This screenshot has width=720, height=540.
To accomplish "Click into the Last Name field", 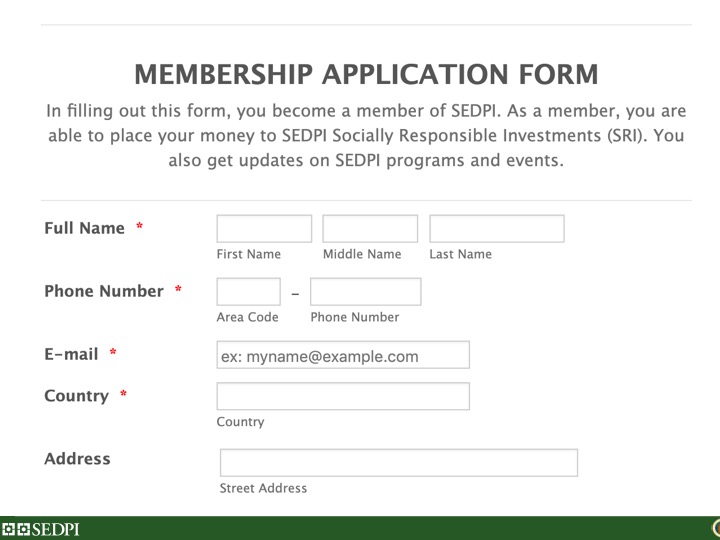I will click(x=496, y=229).
